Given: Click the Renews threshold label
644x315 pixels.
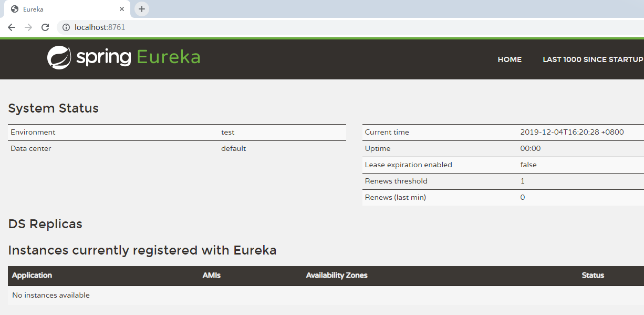Looking at the screenshot, I should coord(397,181).
